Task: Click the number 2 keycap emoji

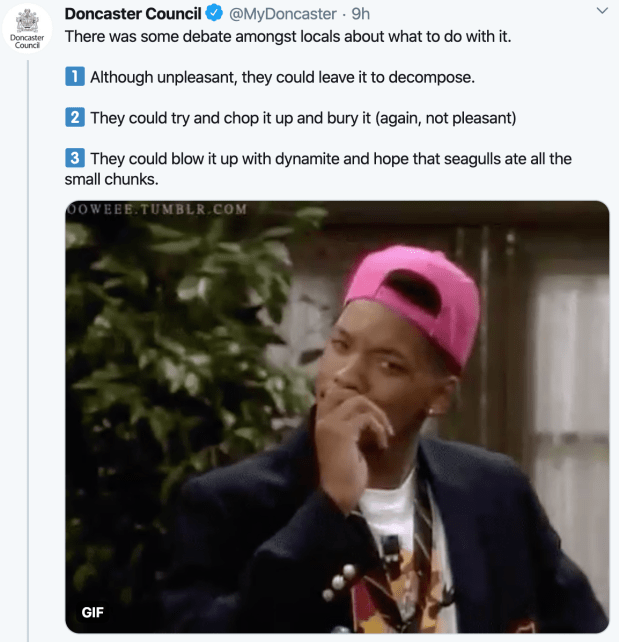Action: (75, 118)
